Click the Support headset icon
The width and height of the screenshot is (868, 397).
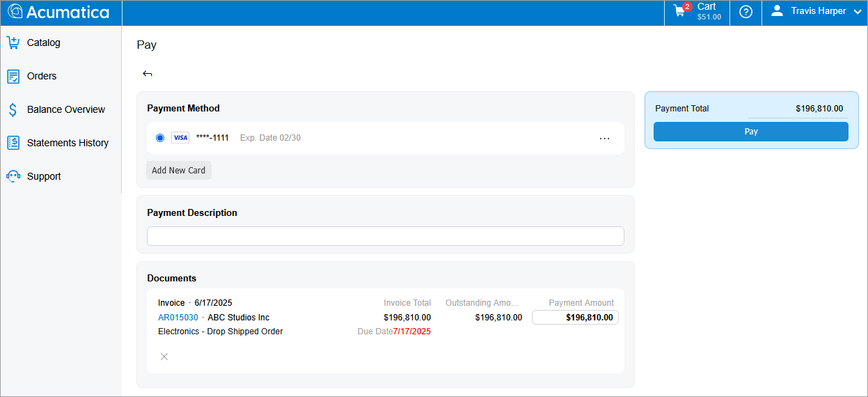click(13, 176)
